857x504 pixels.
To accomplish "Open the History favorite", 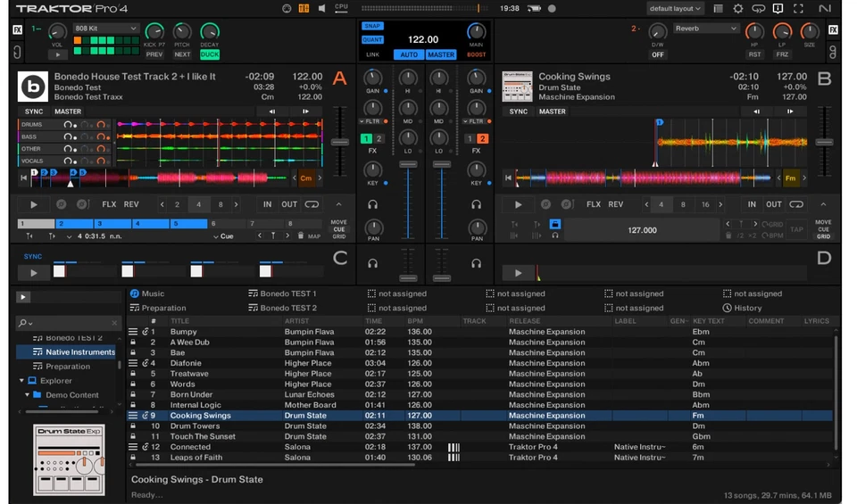I will [x=742, y=308].
